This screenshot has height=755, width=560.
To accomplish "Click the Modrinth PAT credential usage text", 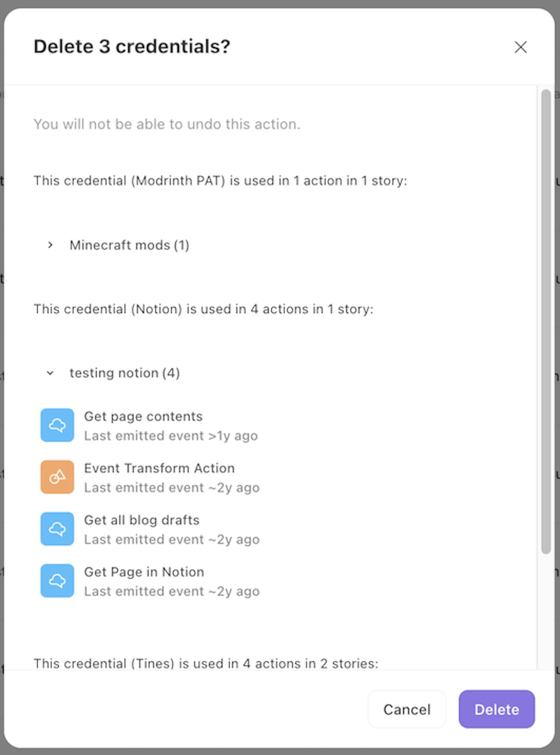I will tap(220, 180).
